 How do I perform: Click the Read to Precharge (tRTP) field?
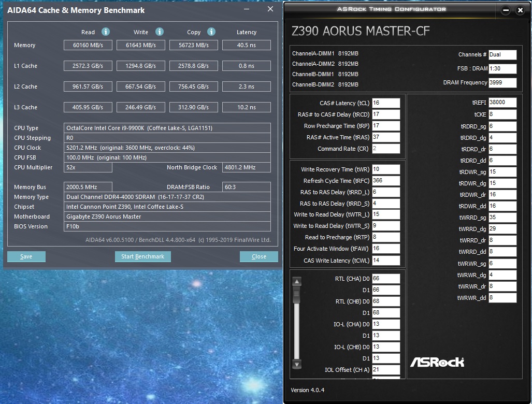click(x=386, y=237)
